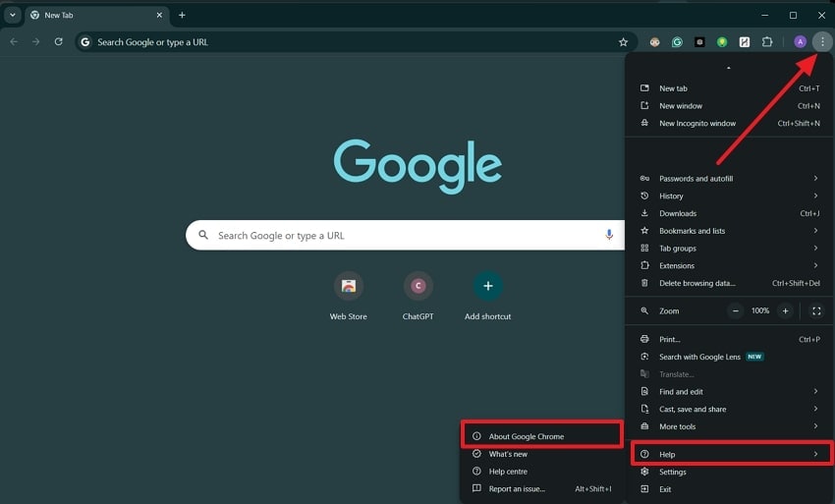This screenshot has height=504, width=835.
Task: Expand Bookmarks and lists submenu
Action: (730, 231)
